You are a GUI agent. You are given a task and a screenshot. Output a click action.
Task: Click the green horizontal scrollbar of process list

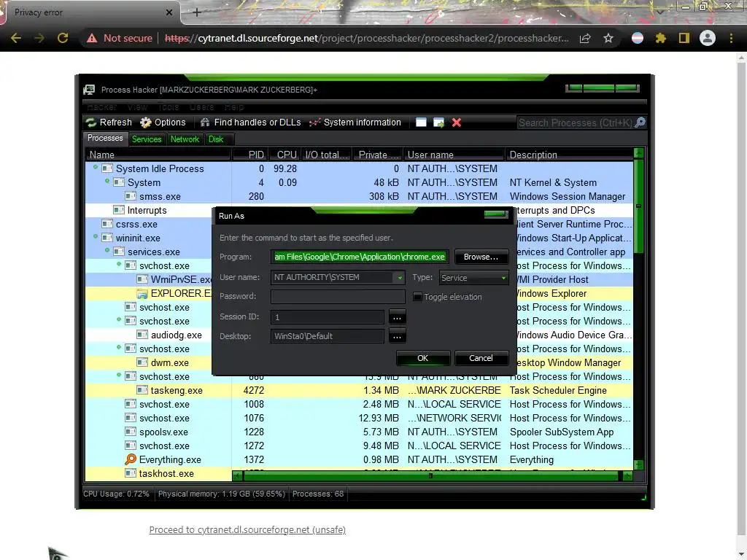pyautogui.click(x=431, y=475)
